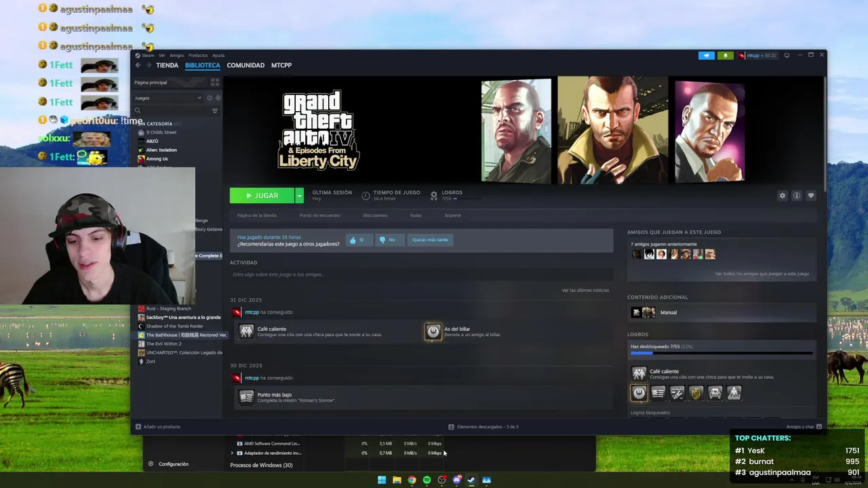Show game info circle icon
868x488 pixels.
point(796,195)
